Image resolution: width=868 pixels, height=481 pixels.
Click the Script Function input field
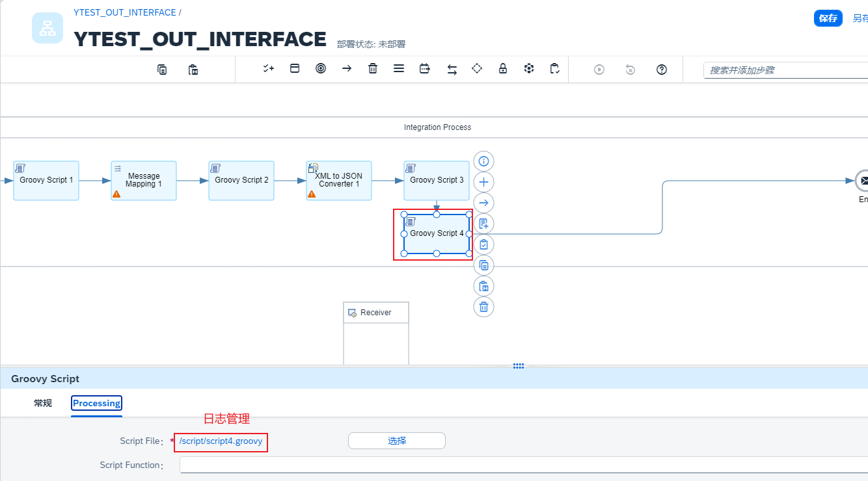521,465
